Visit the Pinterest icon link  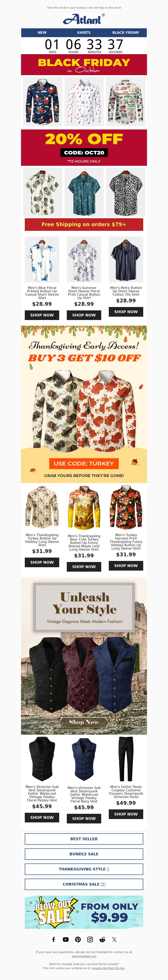pos(78,939)
